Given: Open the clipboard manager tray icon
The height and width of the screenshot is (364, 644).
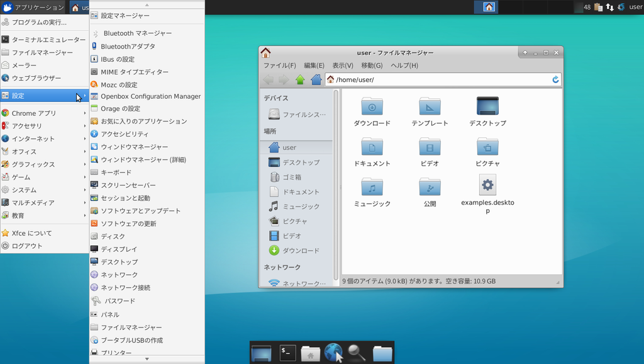Looking at the screenshot, I should [x=599, y=7].
